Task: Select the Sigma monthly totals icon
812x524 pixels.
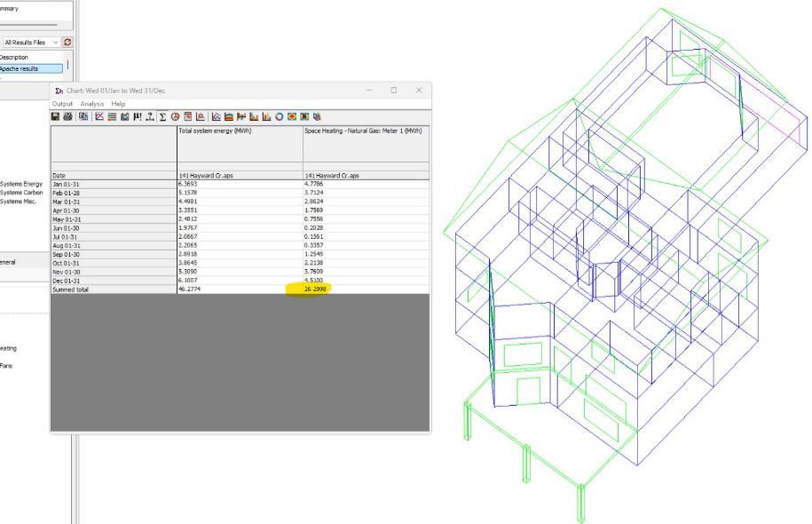Action: coord(162,116)
